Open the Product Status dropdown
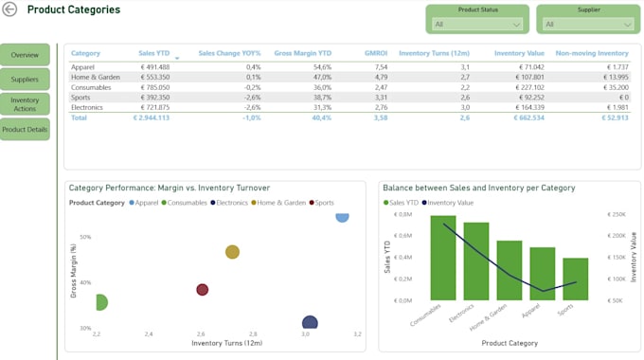This screenshot has height=360, width=644. pos(477,25)
